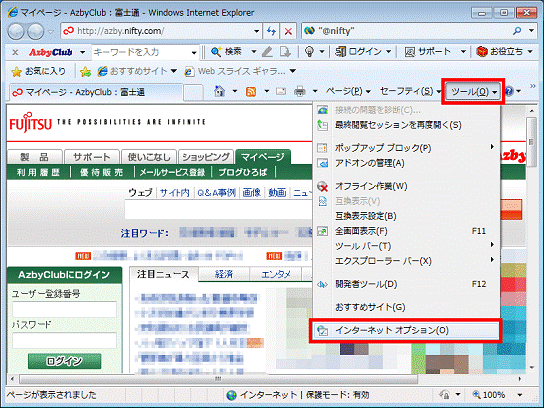Expand the Home button dropdown arrow
Image resolution: width=544 pixels, height=408 pixels.
point(235,91)
